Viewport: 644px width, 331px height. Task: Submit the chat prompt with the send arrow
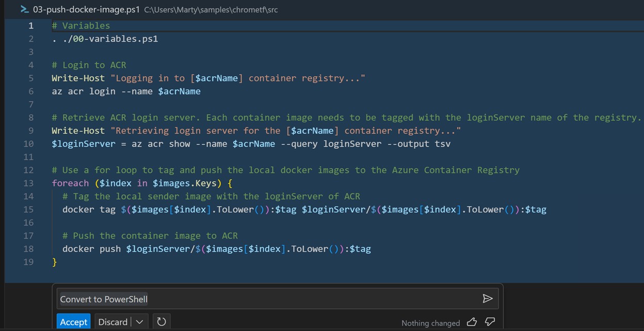coord(488,298)
